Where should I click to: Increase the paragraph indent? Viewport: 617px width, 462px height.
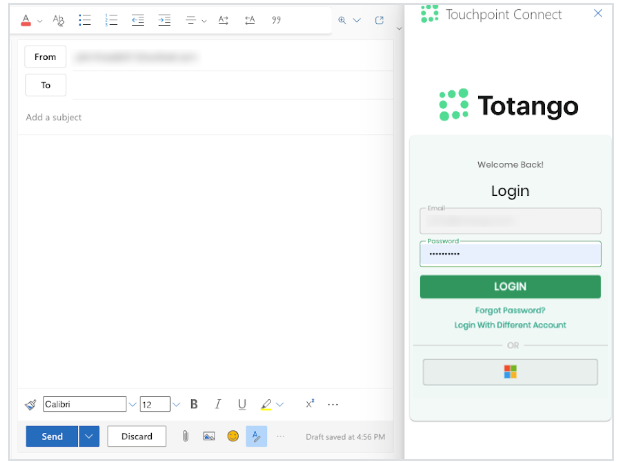(164, 20)
